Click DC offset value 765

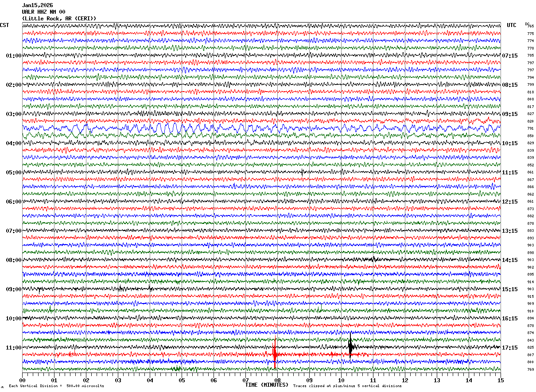(531, 26)
